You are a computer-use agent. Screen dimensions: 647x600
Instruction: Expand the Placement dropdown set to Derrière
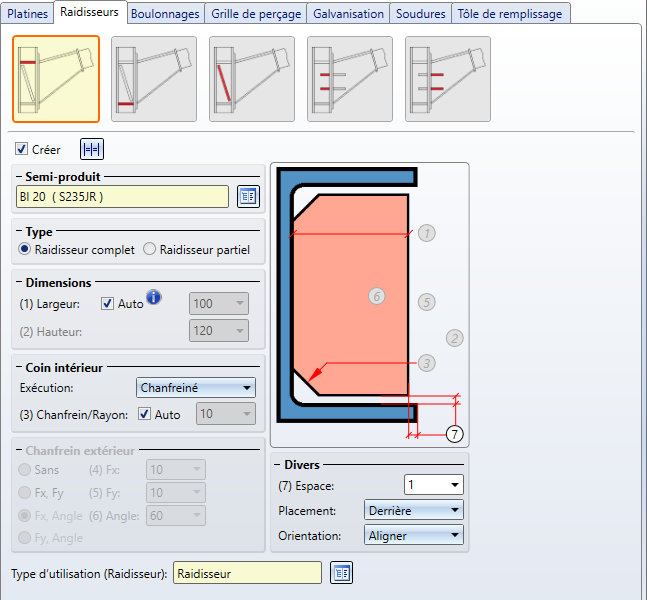[414, 510]
